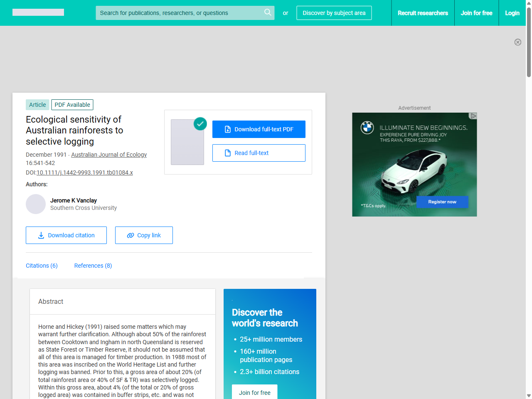Click Join for free in the Discover panel

click(254, 392)
